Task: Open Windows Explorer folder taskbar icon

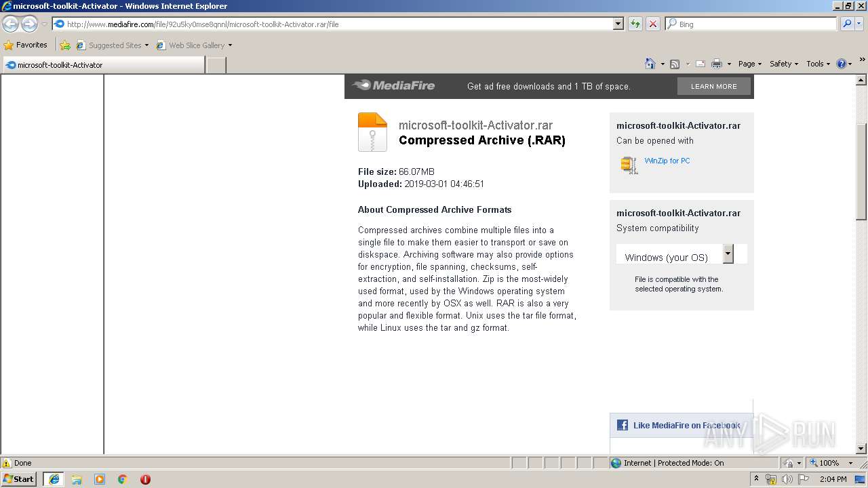Action: [77, 479]
